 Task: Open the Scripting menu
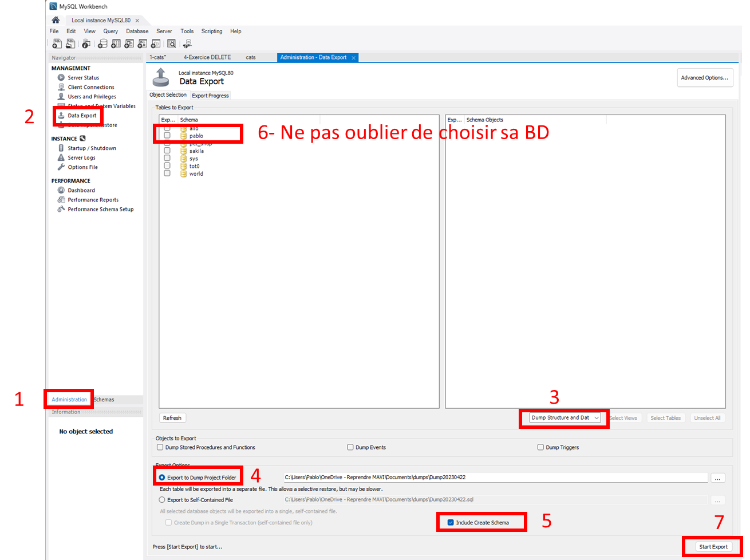point(212,31)
